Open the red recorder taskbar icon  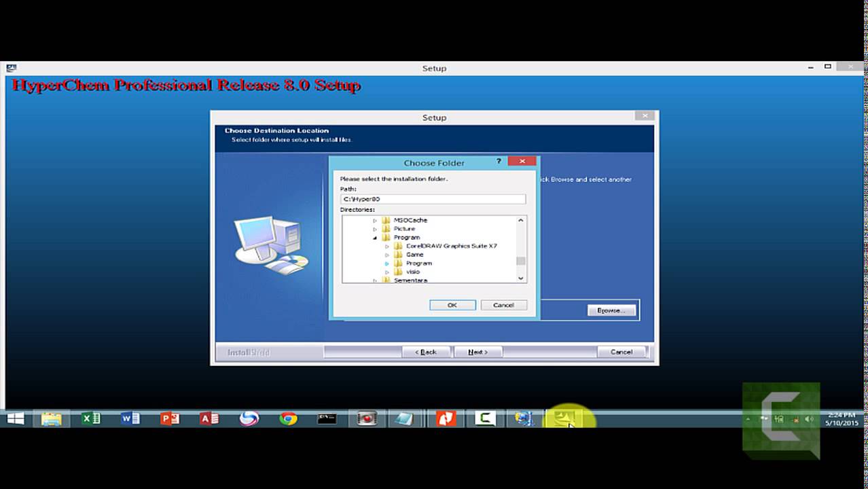pyautogui.click(x=367, y=418)
